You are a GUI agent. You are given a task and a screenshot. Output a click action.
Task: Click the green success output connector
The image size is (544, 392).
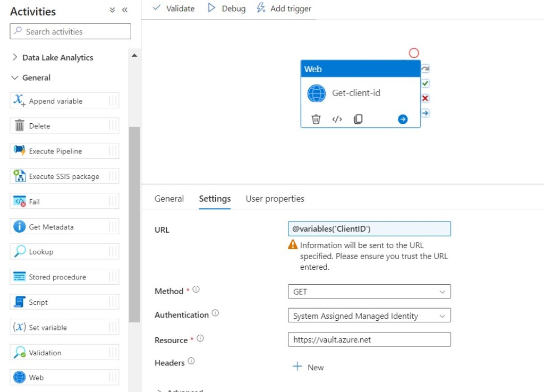(x=425, y=83)
